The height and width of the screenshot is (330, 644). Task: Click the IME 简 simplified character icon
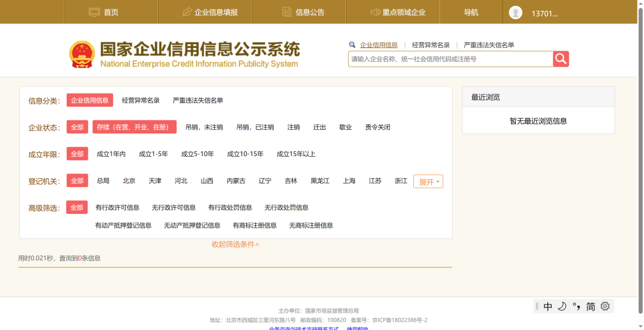(590, 306)
